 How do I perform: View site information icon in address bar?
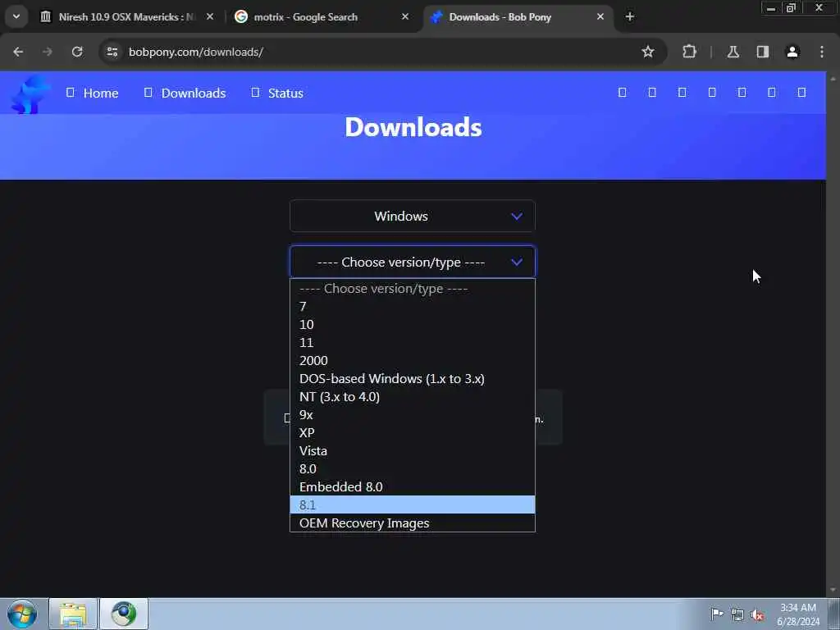click(112, 52)
